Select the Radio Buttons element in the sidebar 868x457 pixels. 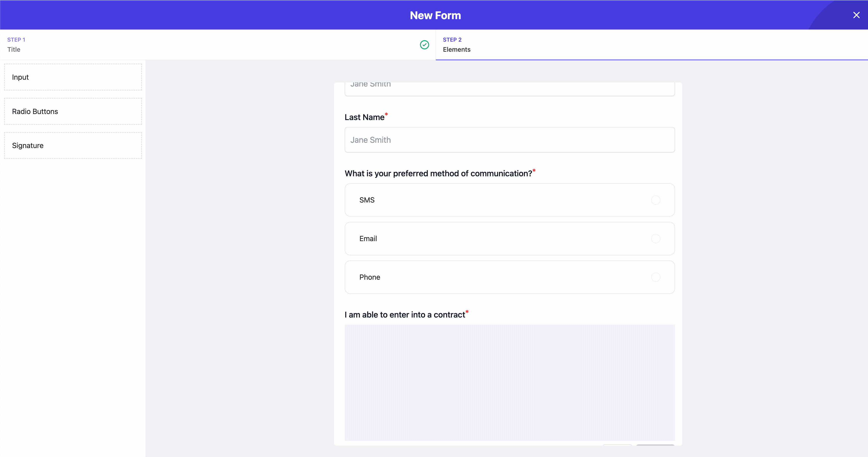[x=72, y=111]
